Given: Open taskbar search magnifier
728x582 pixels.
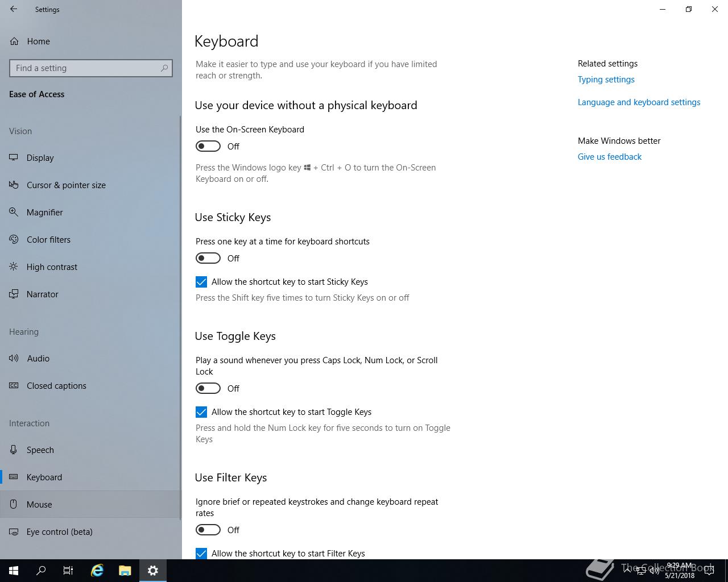Looking at the screenshot, I should pos(41,571).
